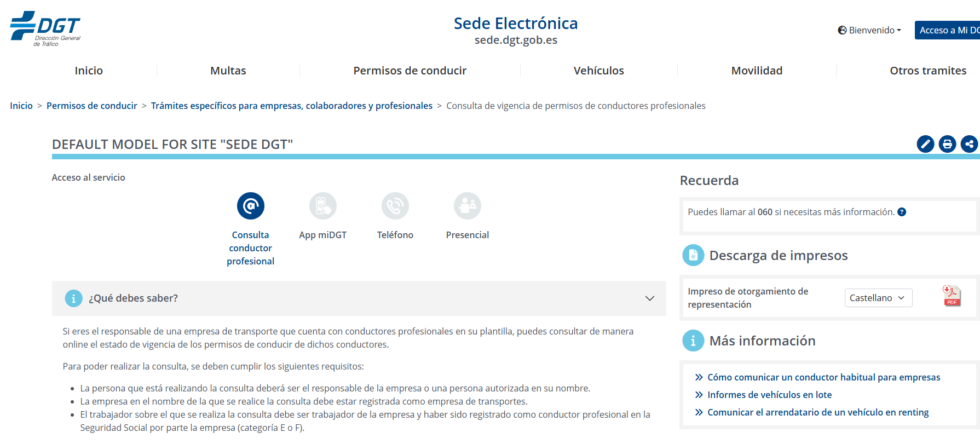Open the Vehículos menu
The height and width of the screenshot is (444, 980).
tap(598, 71)
